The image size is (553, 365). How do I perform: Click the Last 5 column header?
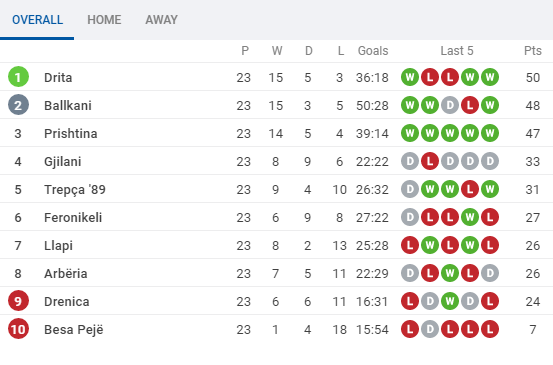pyautogui.click(x=457, y=51)
